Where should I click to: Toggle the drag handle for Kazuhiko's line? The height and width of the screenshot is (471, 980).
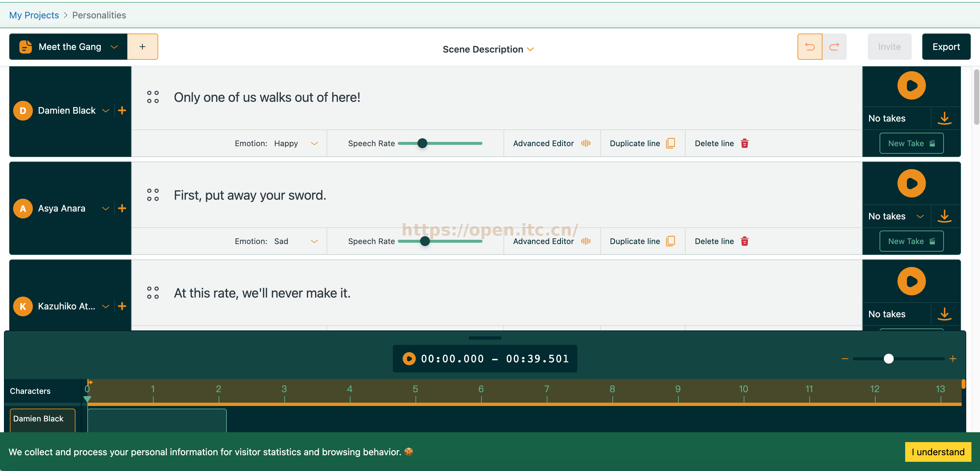tap(153, 291)
